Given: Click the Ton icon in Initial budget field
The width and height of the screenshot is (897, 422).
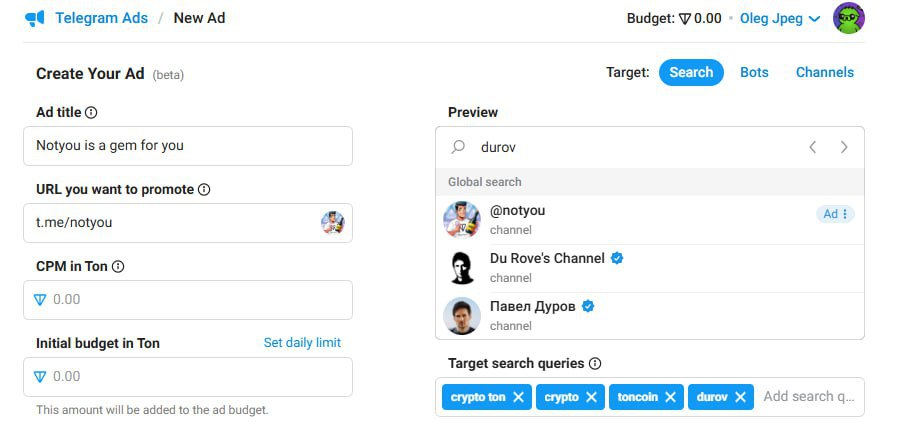Looking at the screenshot, I should (x=39, y=377).
